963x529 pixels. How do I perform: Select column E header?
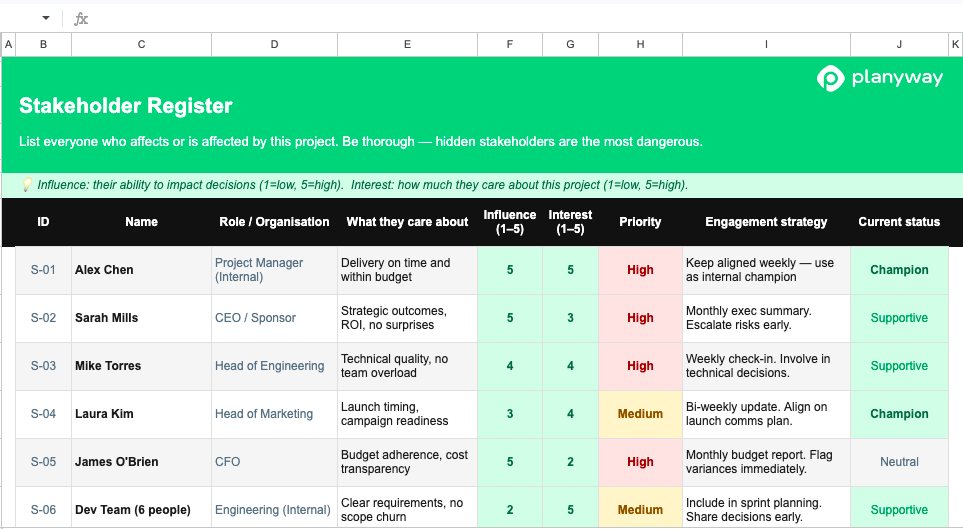pos(407,44)
